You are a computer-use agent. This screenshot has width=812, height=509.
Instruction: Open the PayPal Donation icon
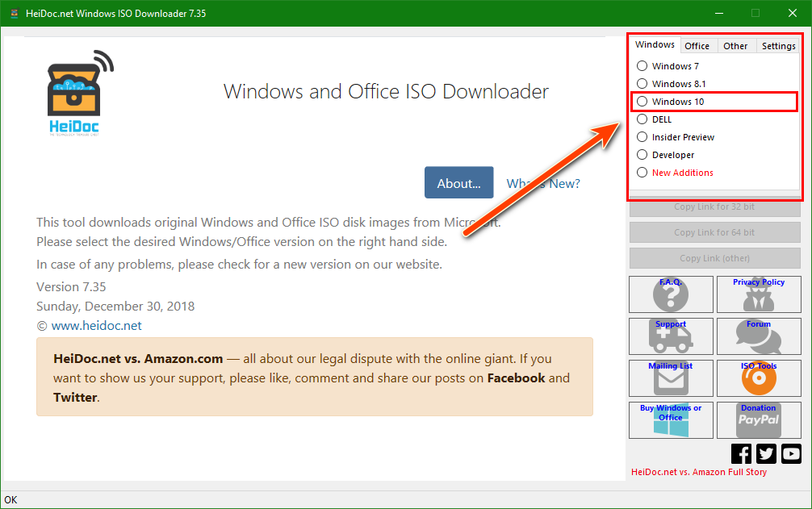pyautogui.click(x=759, y=420)
